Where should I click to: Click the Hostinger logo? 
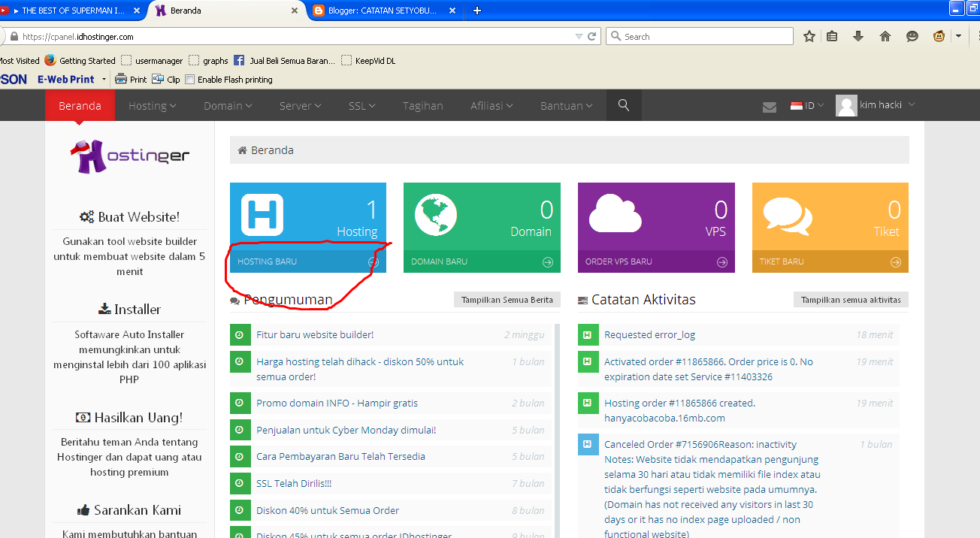point(129,156)
